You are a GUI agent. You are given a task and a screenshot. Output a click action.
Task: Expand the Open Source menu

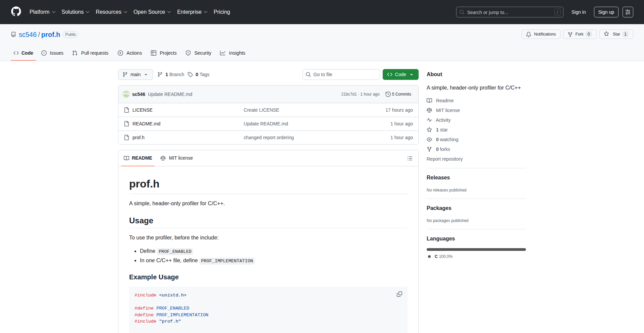[152, 12]
